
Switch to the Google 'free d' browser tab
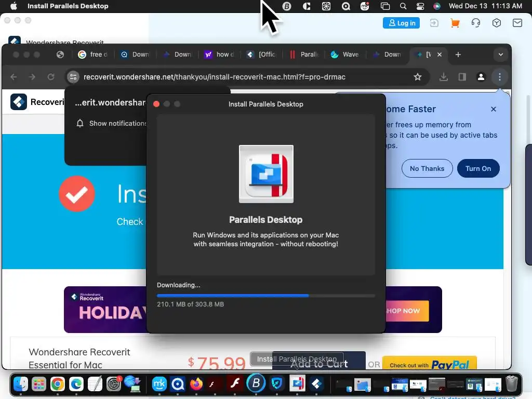(92, 54)
